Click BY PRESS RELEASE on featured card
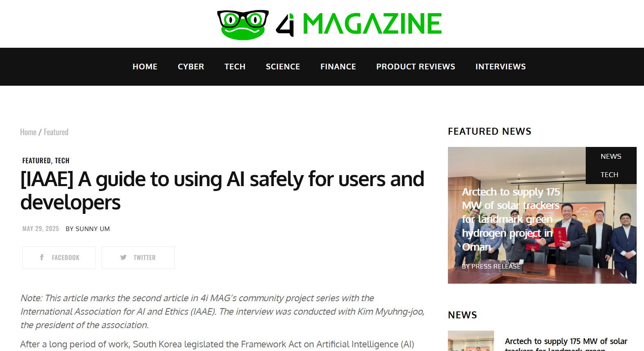Viewport: 644px width, 351px height. (491, 266)
